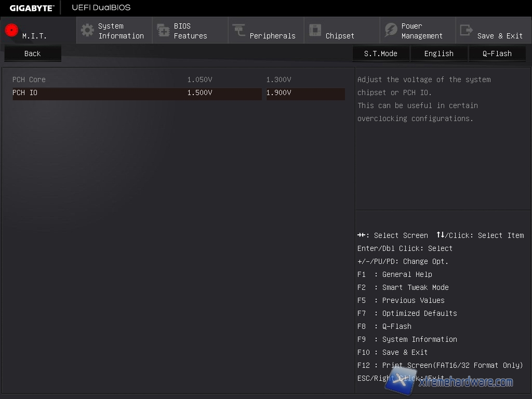
Task: Go to the Save & Exit tab label
Action: [500, 36]
